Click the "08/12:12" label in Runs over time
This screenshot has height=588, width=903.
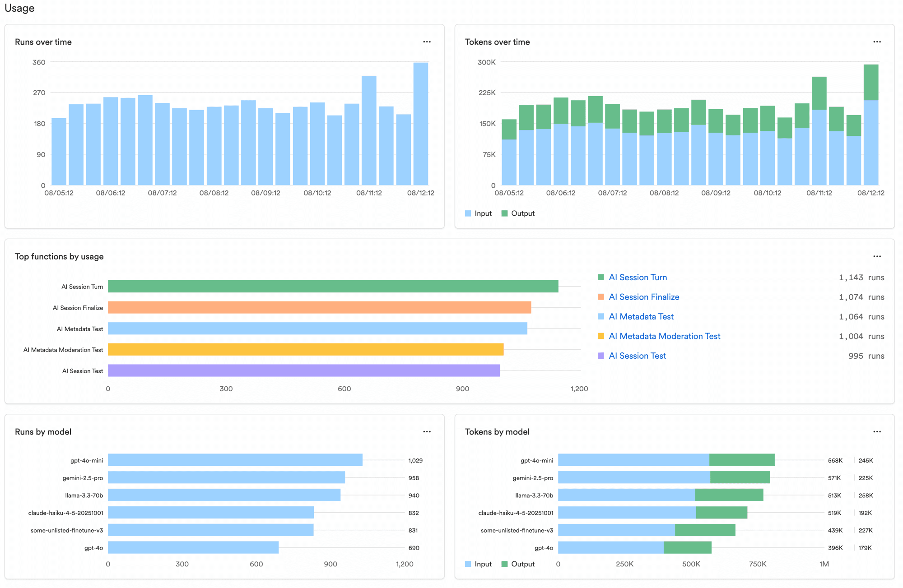point(420,193)
